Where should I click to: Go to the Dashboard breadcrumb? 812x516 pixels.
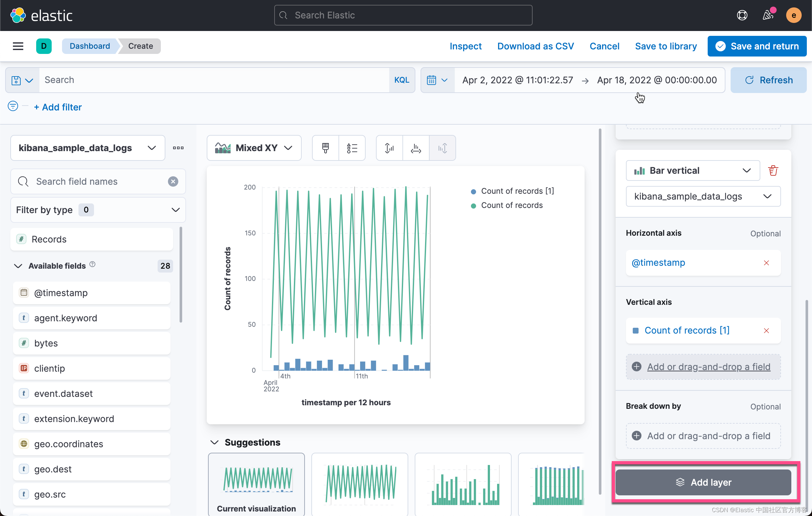tap(90, 46)
